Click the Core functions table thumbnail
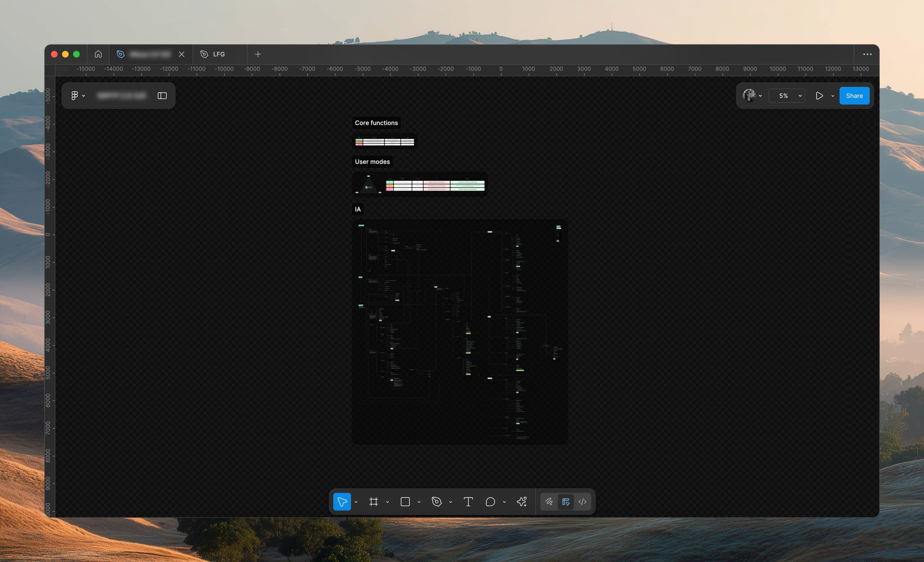The width and height of the screenshot is (924, 562). click(x=384, y=142)
